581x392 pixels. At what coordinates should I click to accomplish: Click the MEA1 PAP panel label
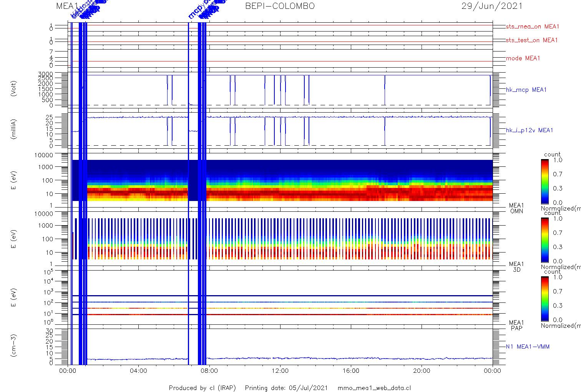[516, 325]
